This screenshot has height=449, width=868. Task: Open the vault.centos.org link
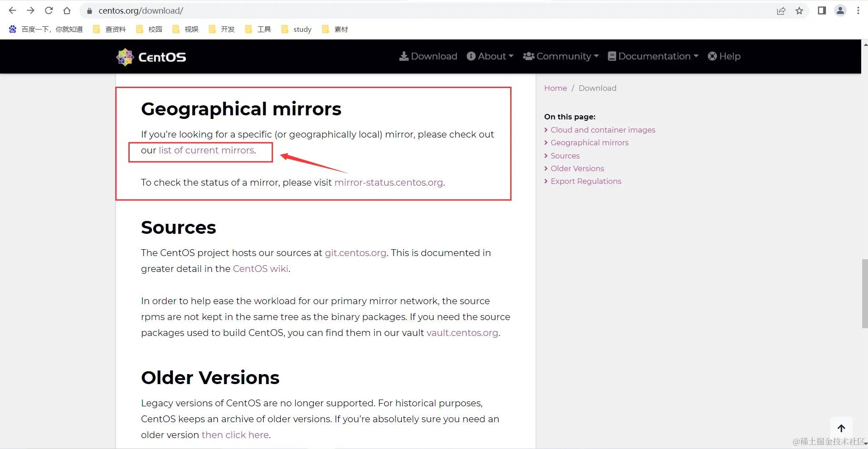(462, 333)
